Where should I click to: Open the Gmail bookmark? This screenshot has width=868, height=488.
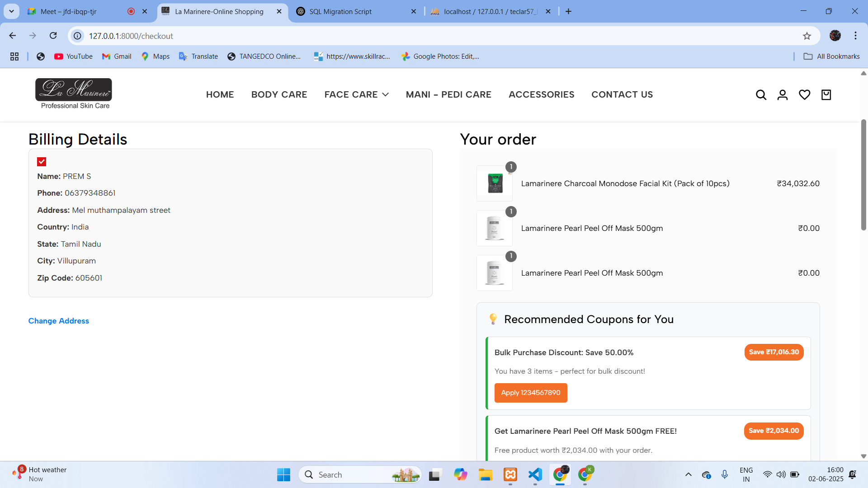coord(117,56)
